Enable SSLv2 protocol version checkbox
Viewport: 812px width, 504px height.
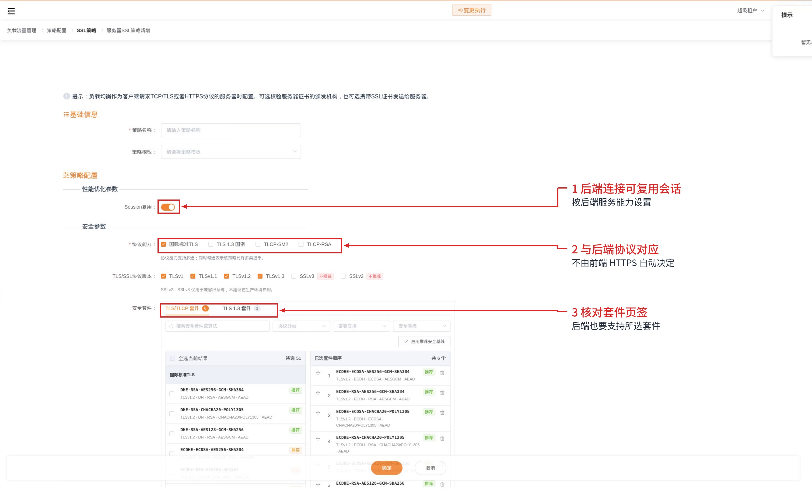pos(343,276)
